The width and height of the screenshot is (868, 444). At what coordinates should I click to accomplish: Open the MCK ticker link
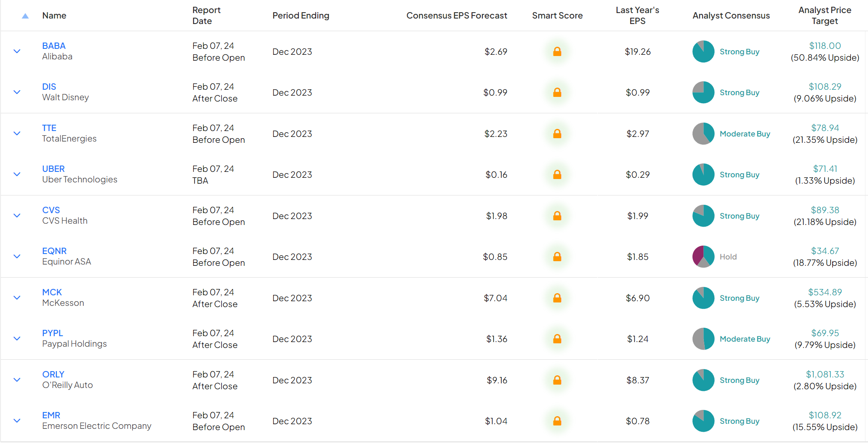[x=52, y=292]
